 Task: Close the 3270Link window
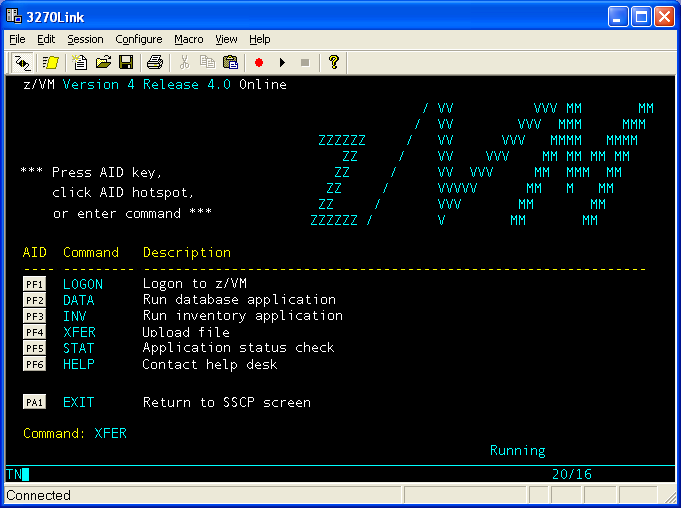click(665, 17)
